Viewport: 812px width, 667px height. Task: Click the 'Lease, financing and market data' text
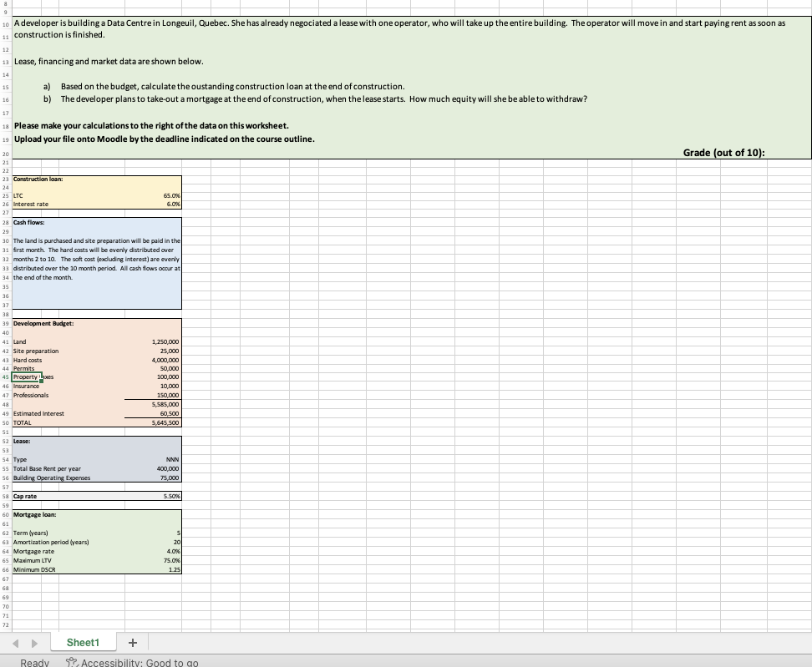point(109,62)
